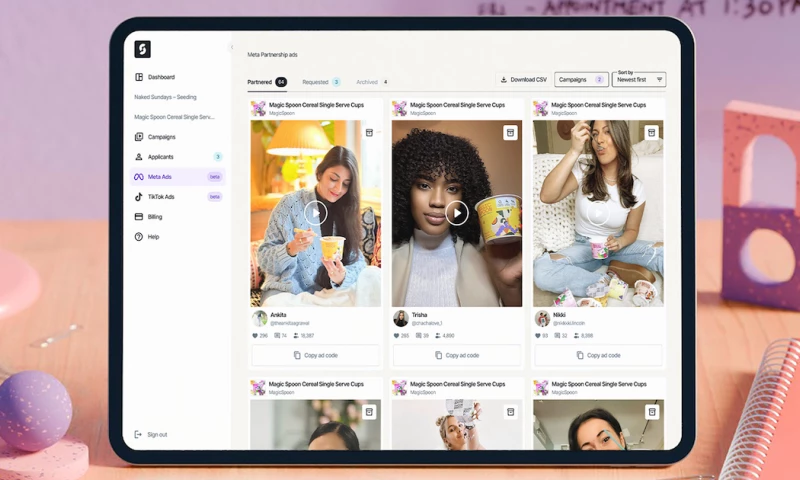The width and height of the screenshot is (800, 480).
Task: Archive Nikki's ad with the archive icon
Action: [652, 132]
